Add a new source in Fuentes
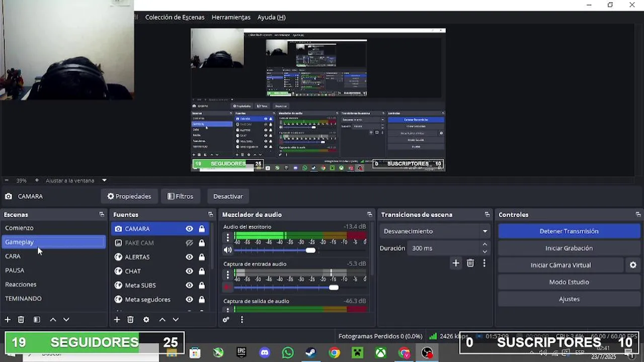This screenshot has width=644, height=362. click(117, 320)
